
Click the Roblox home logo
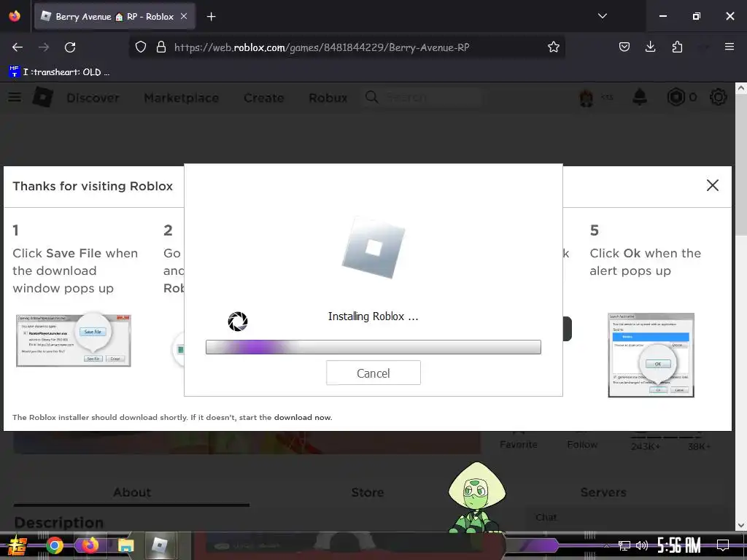42,97
